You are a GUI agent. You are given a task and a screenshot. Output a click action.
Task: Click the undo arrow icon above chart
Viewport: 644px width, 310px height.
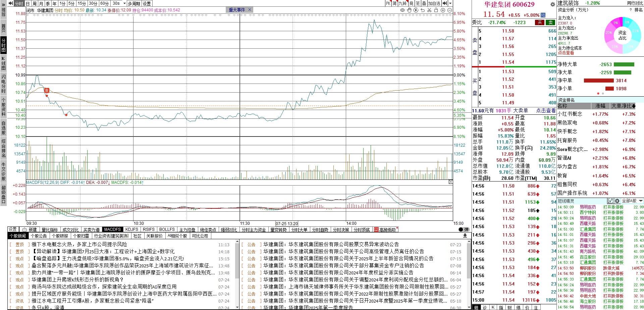pos(423,10)
